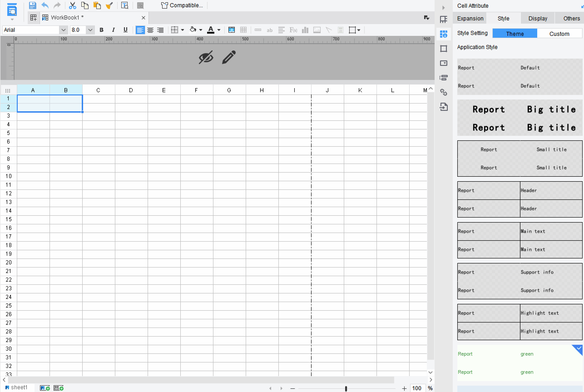Toggle italic formatting
584x392 pixels.
point(114,30)
